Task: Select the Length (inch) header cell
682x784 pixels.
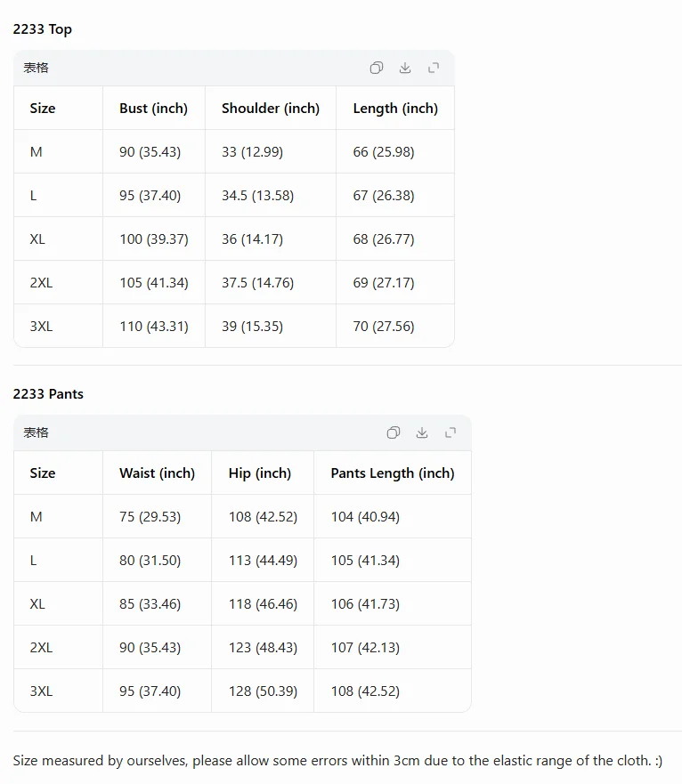Action: (395, 108)
